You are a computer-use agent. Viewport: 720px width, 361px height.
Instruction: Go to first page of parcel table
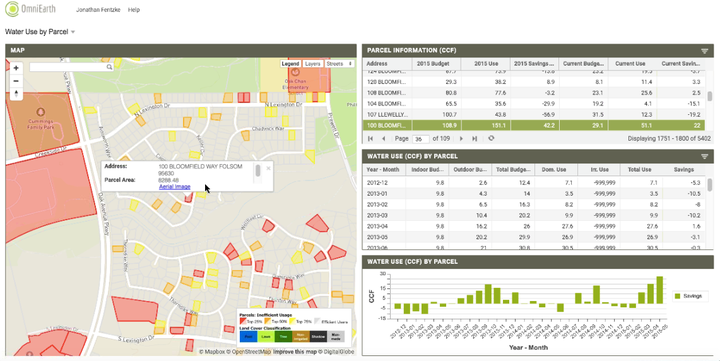coord(371,138)
